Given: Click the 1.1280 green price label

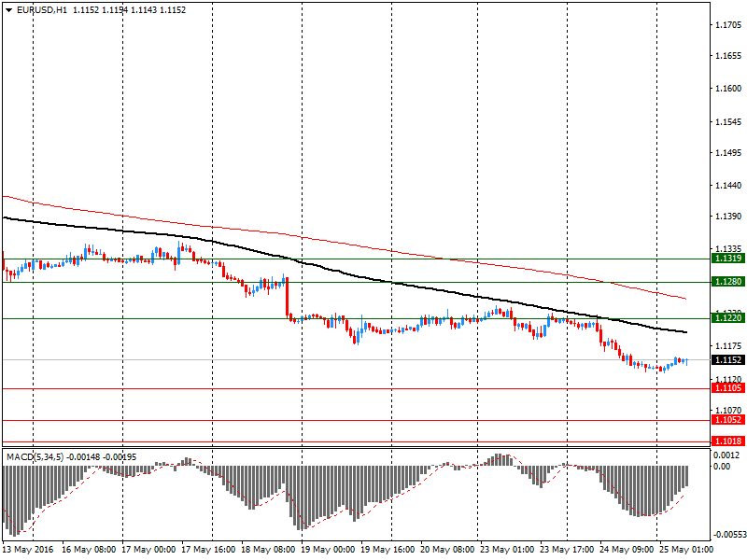Looking at the screenshot, I should click(728, 282).
